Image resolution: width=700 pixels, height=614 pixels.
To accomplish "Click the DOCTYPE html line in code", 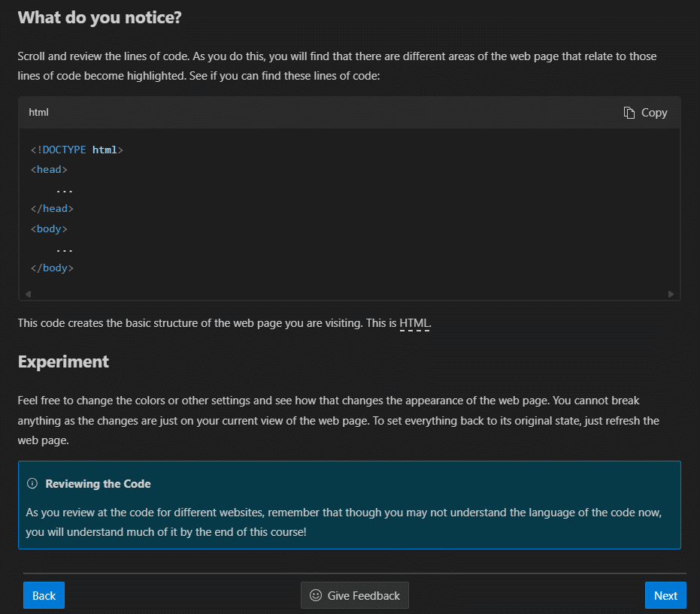I will (77, 150).
